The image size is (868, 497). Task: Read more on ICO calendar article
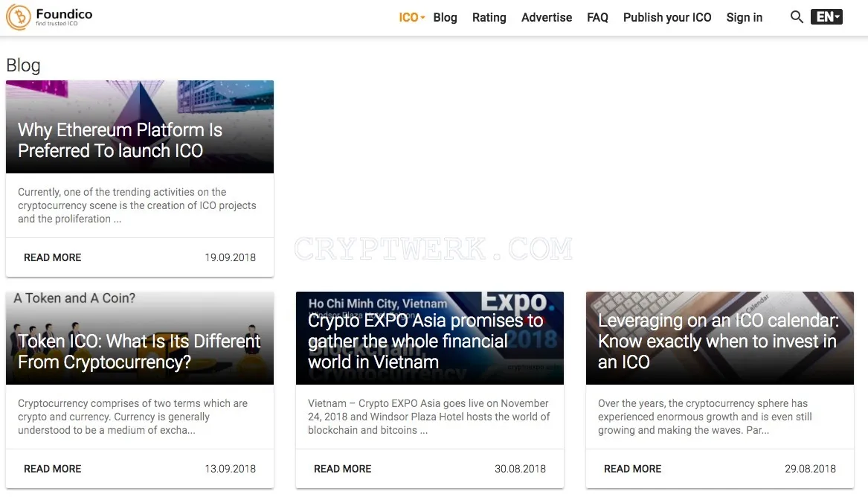pos(633,469)
